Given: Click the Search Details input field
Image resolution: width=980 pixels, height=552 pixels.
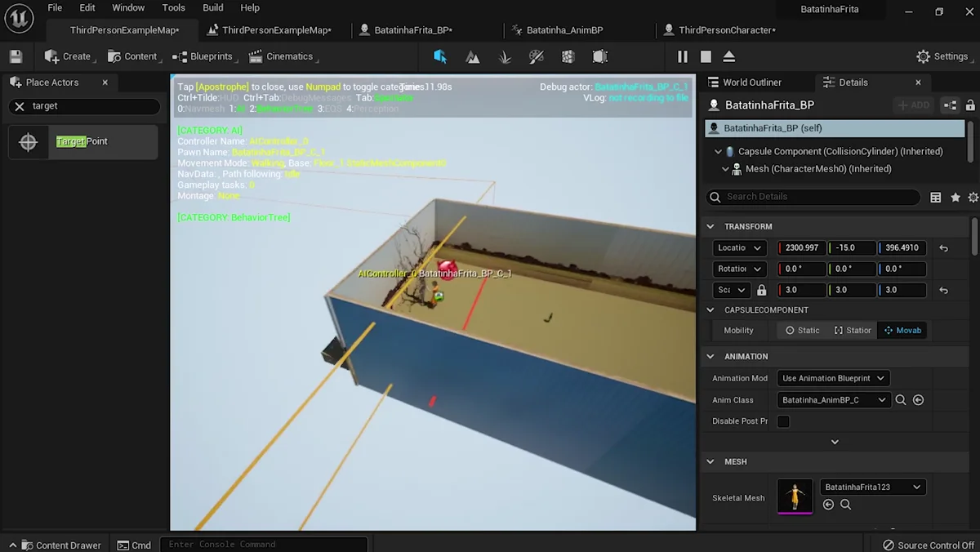Looking at the screenshot, I should tap(814, 197).
